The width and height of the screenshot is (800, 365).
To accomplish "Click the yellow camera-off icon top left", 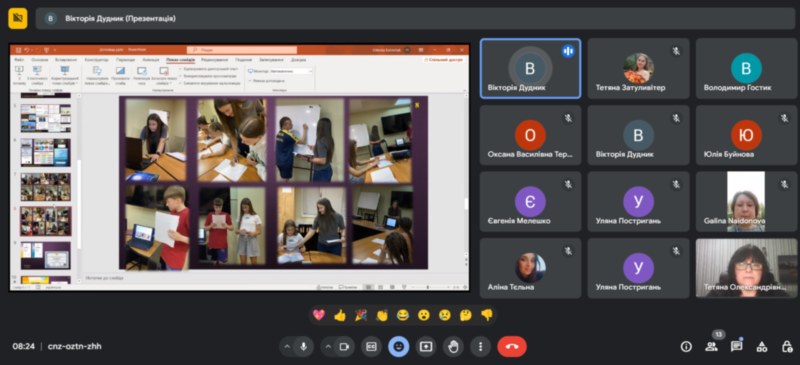I will pos(18,18).
